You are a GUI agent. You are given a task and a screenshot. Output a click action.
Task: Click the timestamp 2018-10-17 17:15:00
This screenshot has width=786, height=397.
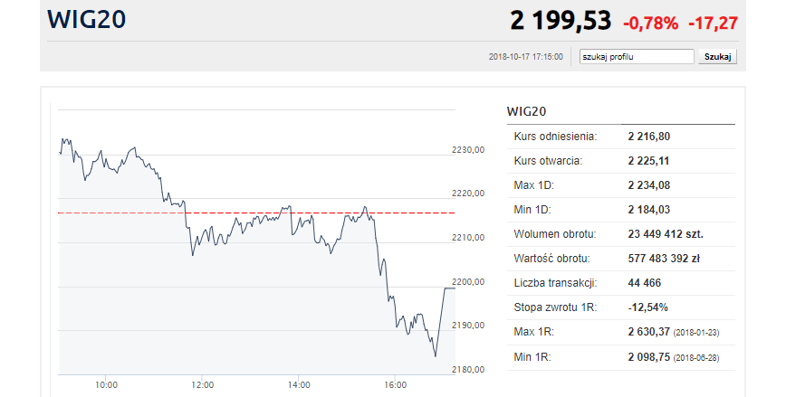pos(526,57)
